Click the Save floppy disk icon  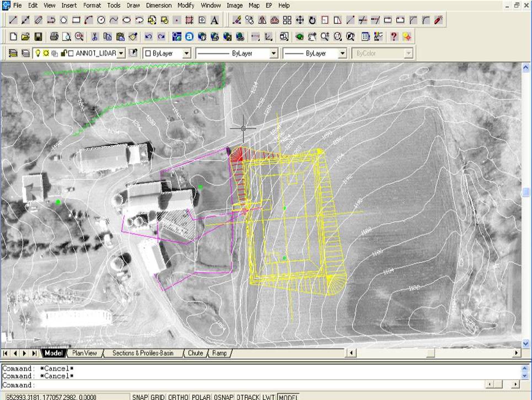click(x=38, y=37)
